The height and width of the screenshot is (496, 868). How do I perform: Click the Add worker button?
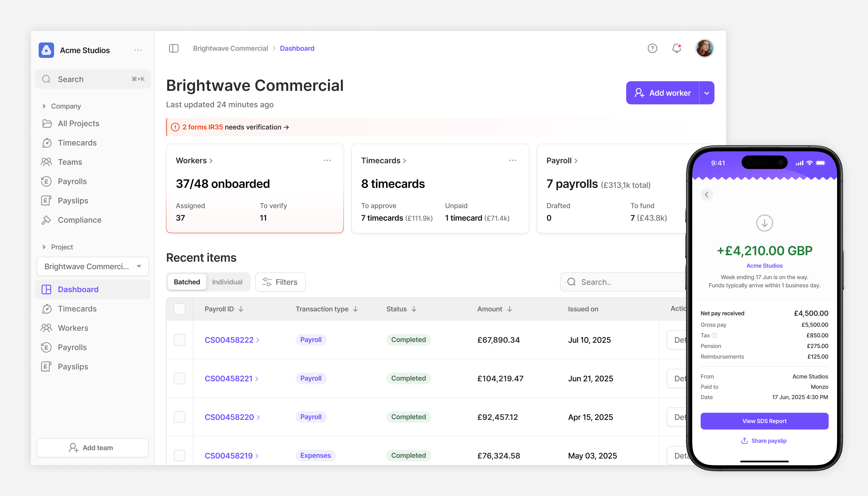[x=663, y=93]
